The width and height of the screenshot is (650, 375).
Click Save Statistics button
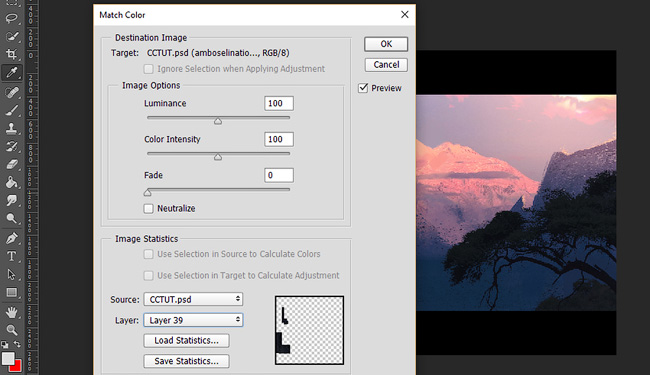click(187, 361)
